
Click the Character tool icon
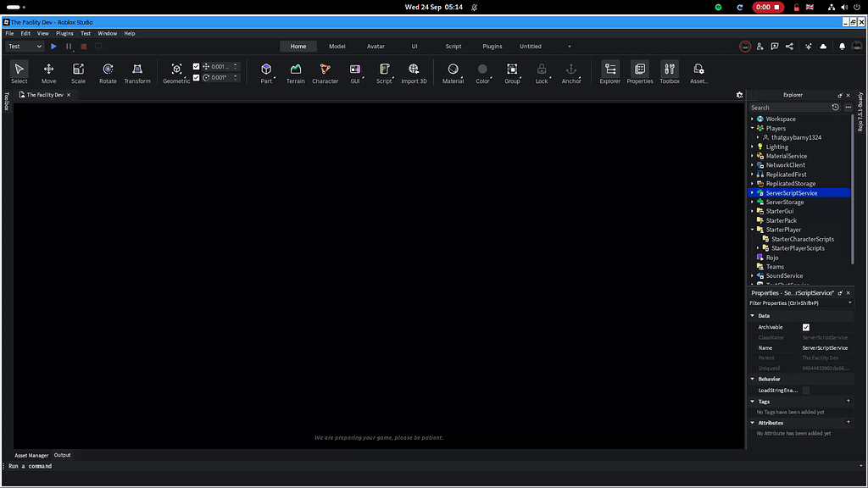[x=325, y=73]
